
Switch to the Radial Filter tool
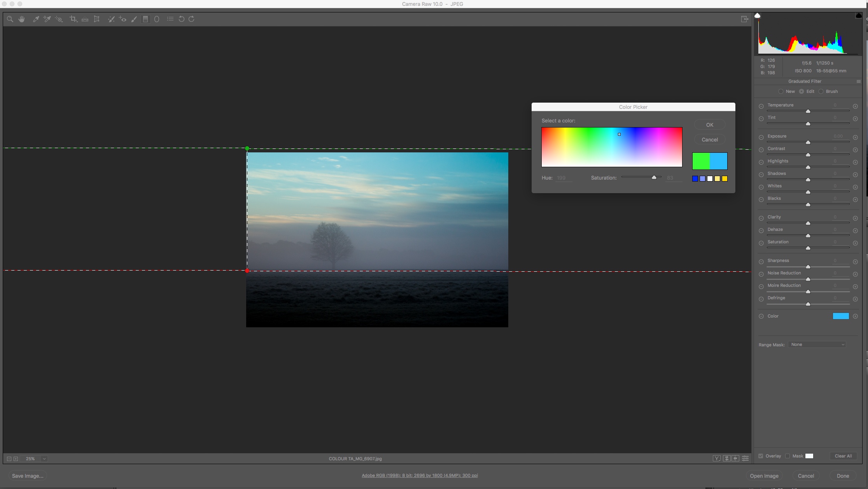pyautogui.click(x=157, y=19)
